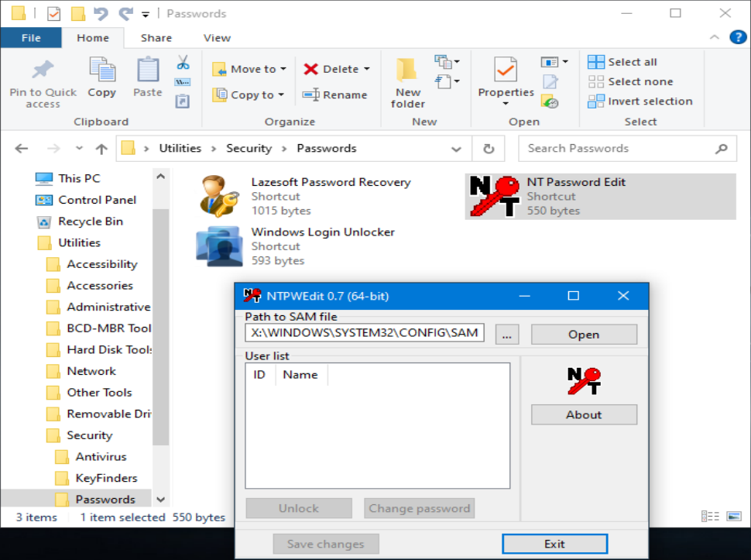Select Control Panel in navigation pane
Viewport: 751px width, 560px height.
[98, 200]
